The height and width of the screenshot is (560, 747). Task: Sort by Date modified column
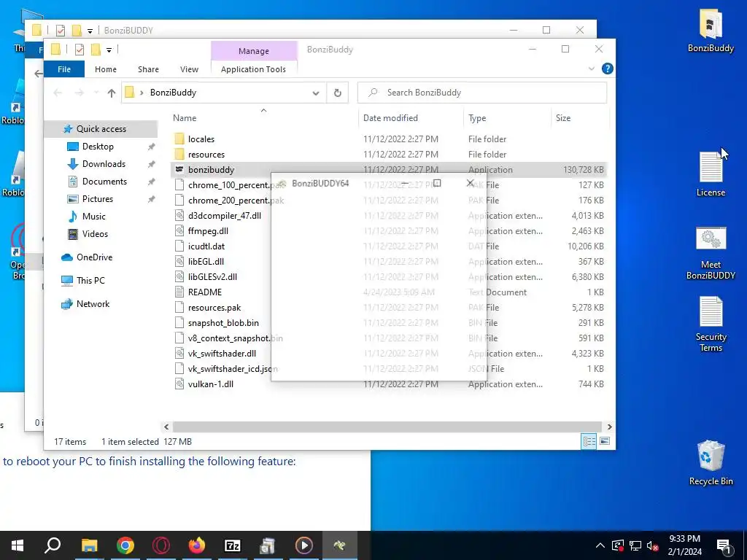click(x=390, y=118)
